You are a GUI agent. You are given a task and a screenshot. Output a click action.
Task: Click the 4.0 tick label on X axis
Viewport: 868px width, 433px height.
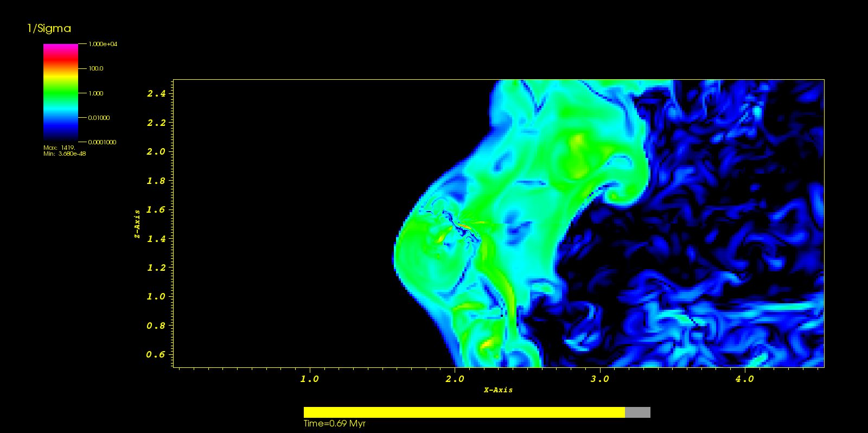pyautogui.click(x=744, y=379)
